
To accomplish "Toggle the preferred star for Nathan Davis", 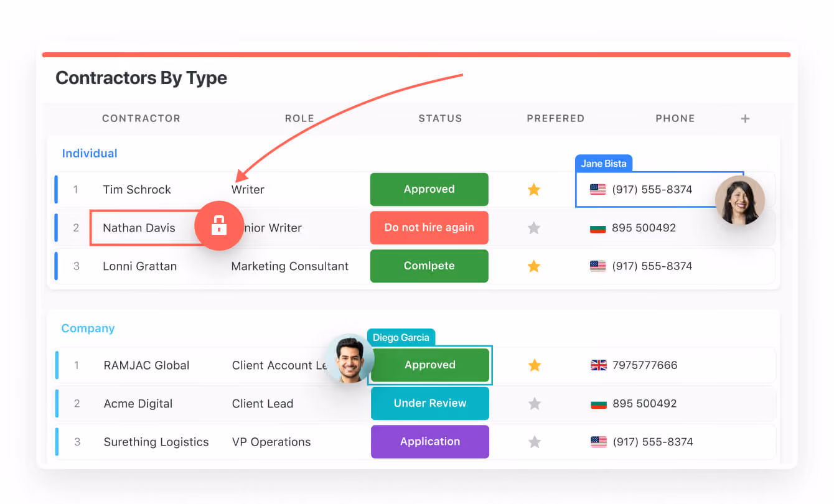I will (534, 228).
